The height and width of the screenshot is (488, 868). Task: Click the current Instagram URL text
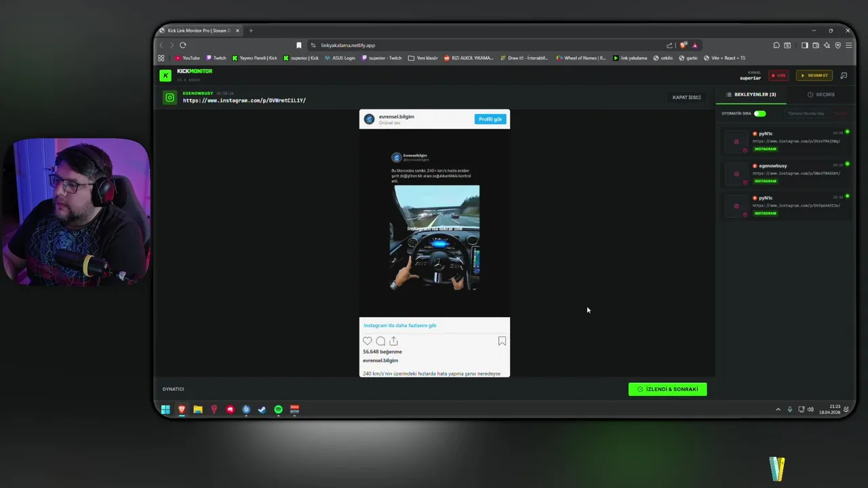[x=244, y=100]
